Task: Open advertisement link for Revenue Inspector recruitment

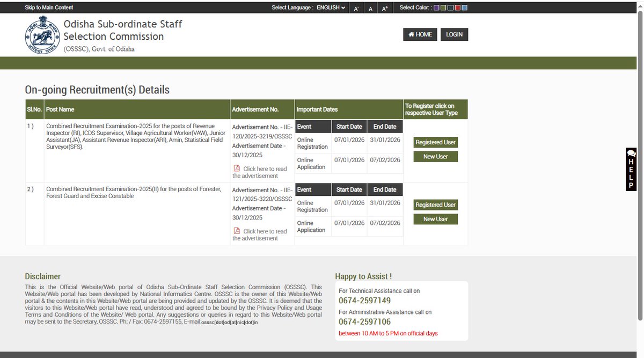Action: [260, 172]
